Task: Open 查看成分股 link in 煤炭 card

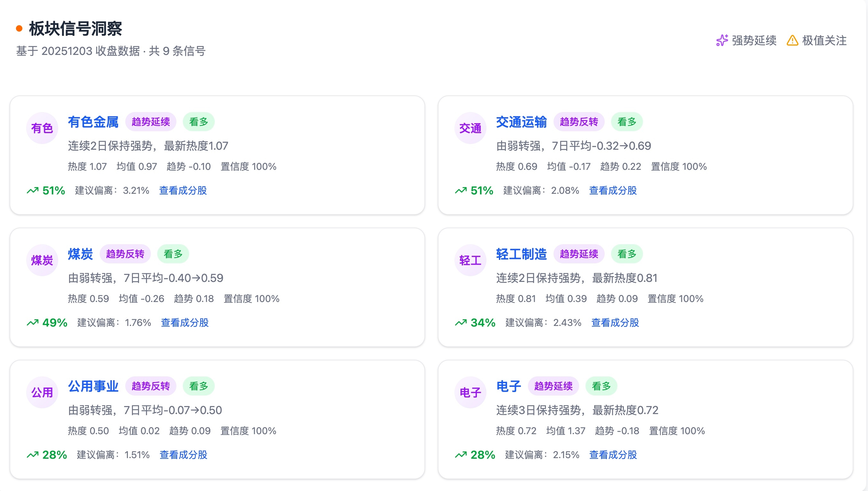Action: [185, 323]
